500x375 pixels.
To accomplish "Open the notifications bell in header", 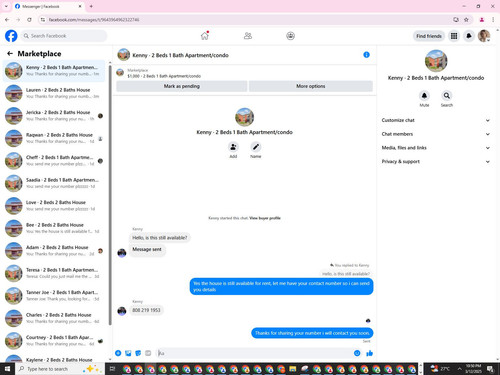I will click(469, 36).
